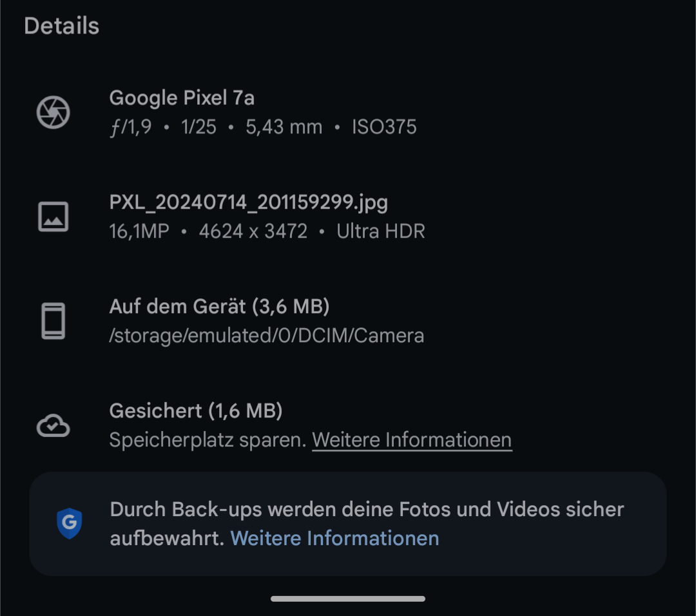
Task: Select the Auf dem Gerät (3,6 MB) entry
Action: 219,307
